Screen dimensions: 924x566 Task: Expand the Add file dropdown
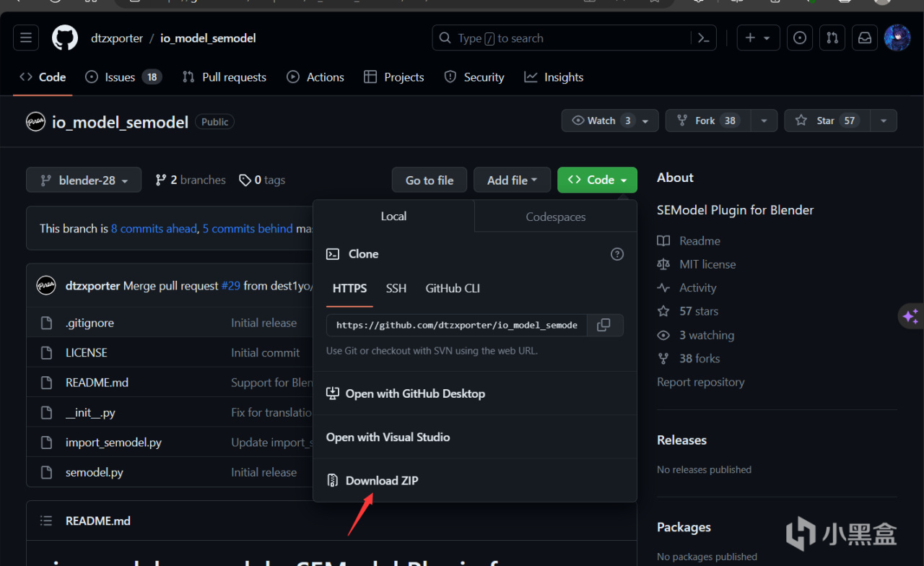512,180
